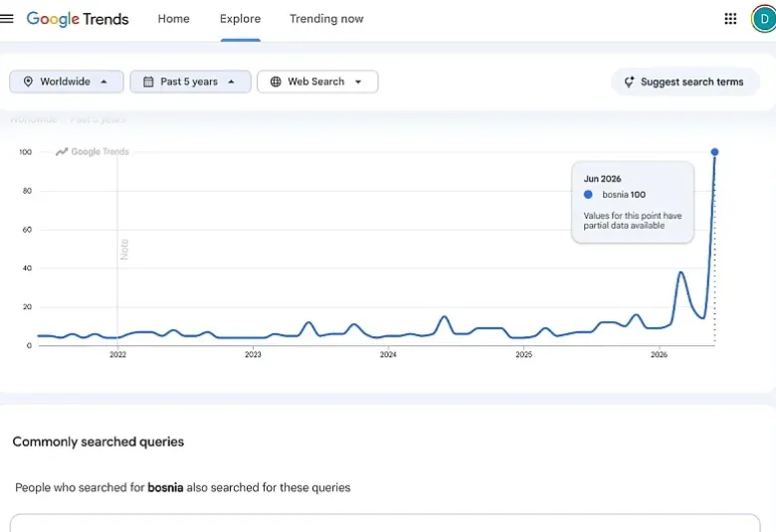Open the account profile avatar
Screen dimensions: 776x532
pyautogui.click(x=764, y=19)
